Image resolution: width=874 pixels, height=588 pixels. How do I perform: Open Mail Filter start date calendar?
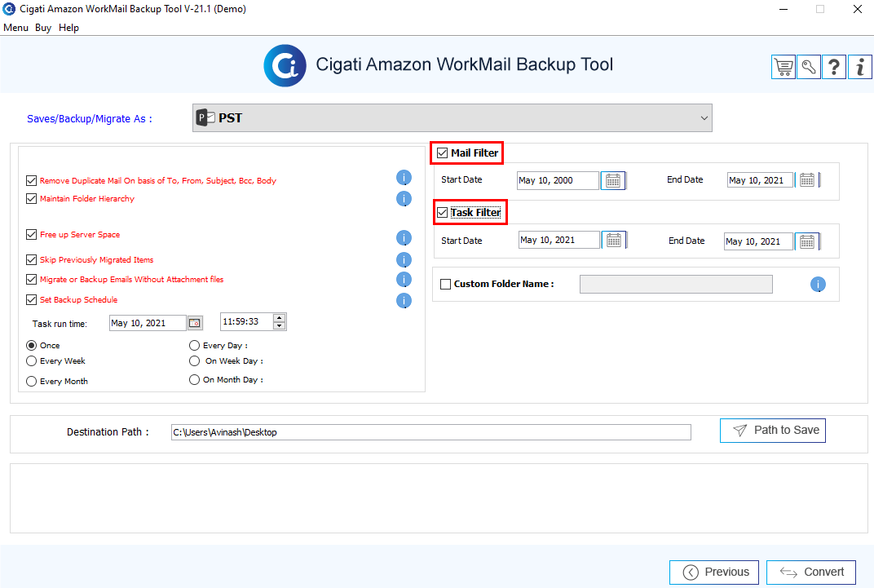(x=613, y=180)
